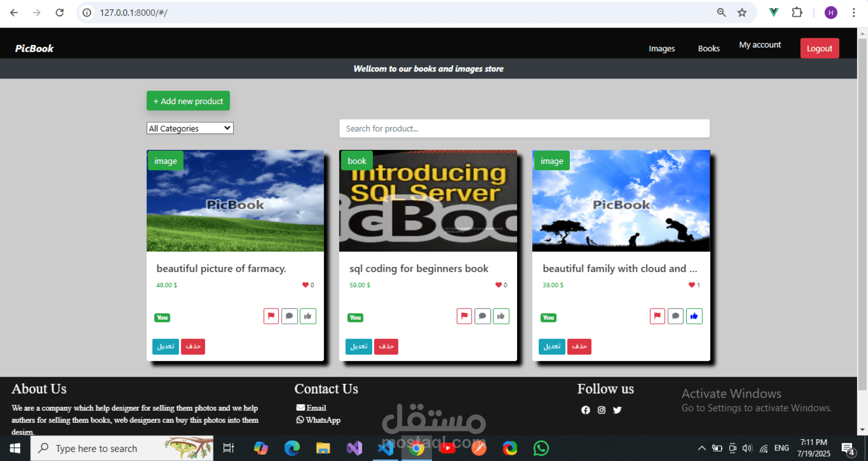Open the Facebook page from Follow us

tap(586, 410)
